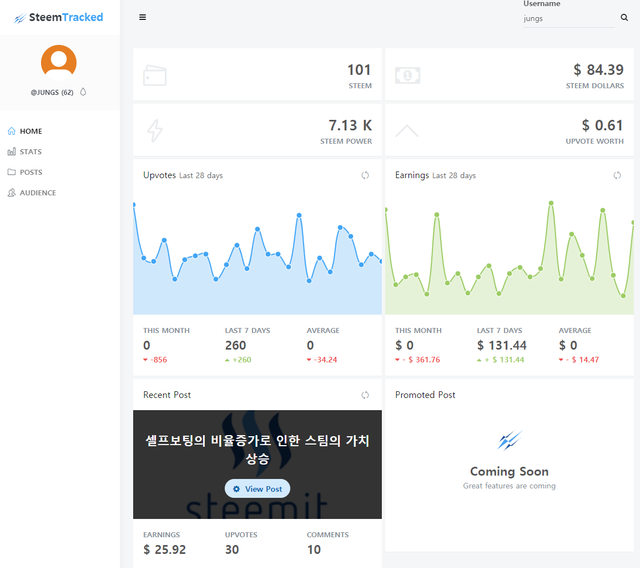The width and height of the screenshot is (640, 568).
Task: Click the @JUNGS (62) username
Action: coord(52,93)
